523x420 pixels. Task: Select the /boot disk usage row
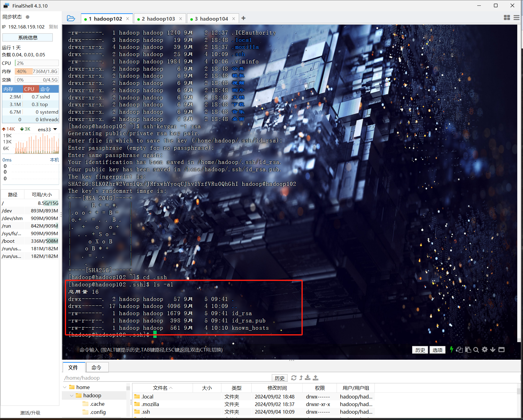(x=30, y=241)
